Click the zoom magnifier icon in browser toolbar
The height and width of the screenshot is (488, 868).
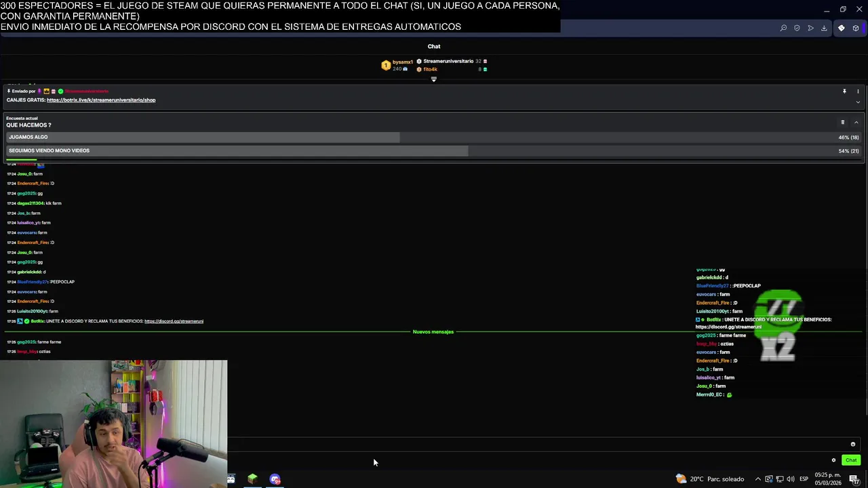pos(783,28)
